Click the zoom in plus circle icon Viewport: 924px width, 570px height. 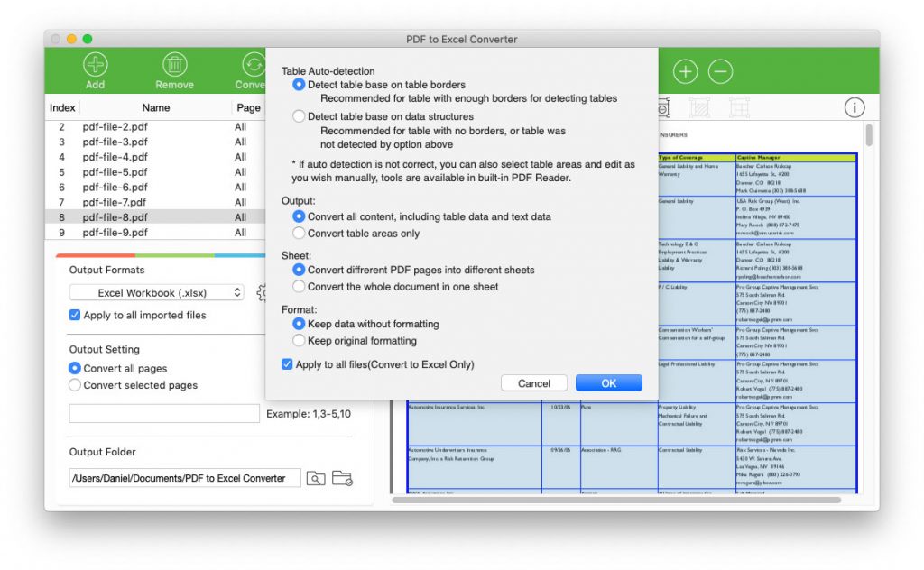[686, 72]
